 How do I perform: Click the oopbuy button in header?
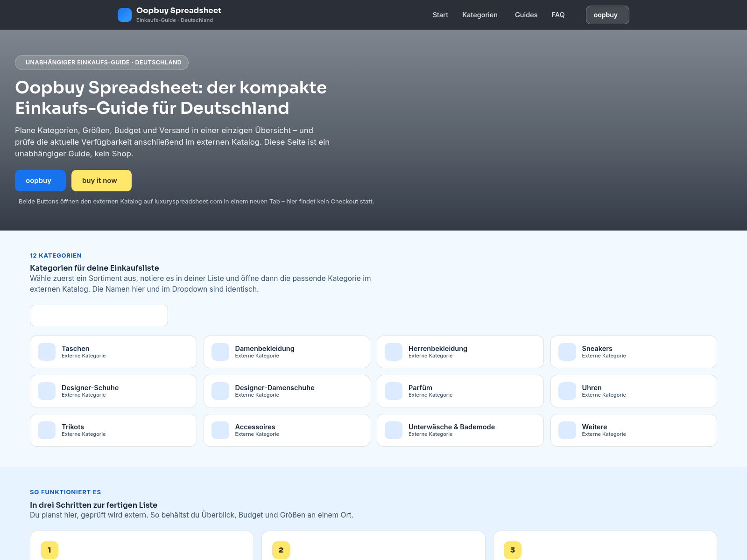[x=607, y=15]
